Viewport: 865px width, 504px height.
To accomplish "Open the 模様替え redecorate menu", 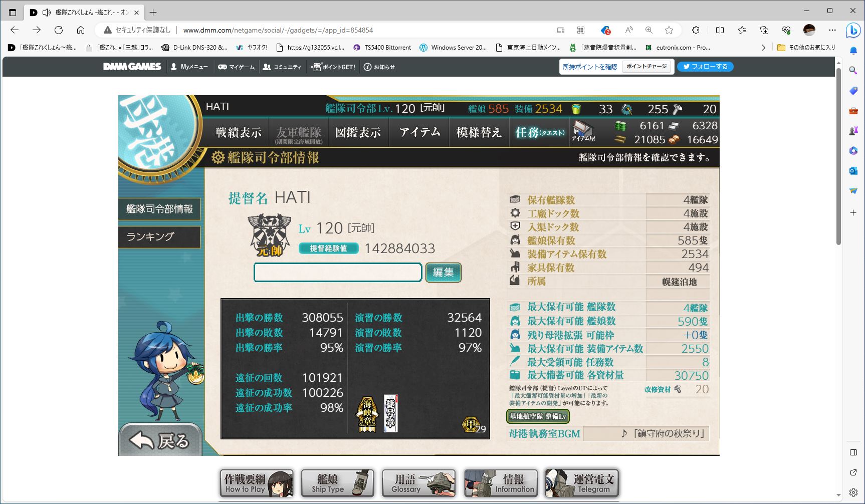I will click(479, 132).
